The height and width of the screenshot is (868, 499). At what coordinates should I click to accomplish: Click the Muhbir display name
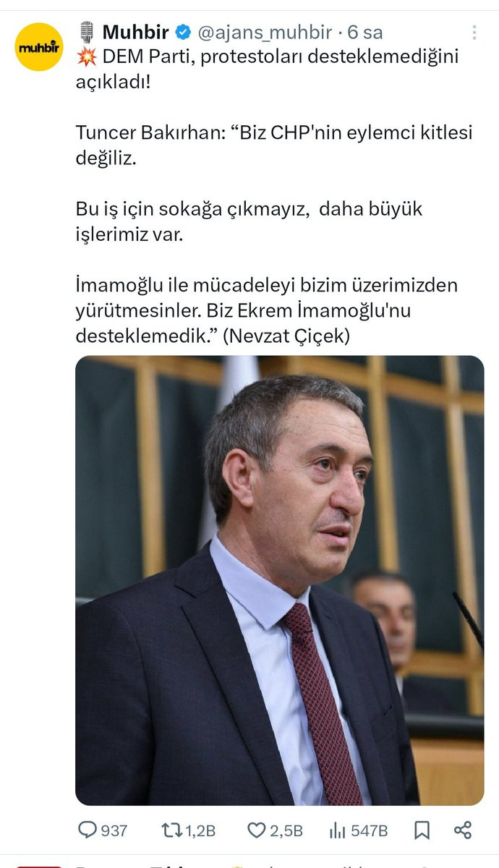[x=135, y=33]
